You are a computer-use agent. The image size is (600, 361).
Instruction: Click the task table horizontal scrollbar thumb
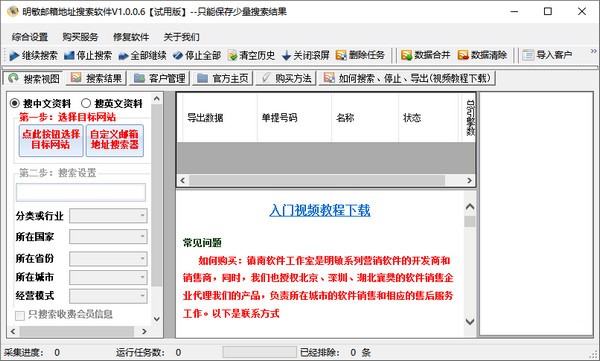click(x=317, y=180)
